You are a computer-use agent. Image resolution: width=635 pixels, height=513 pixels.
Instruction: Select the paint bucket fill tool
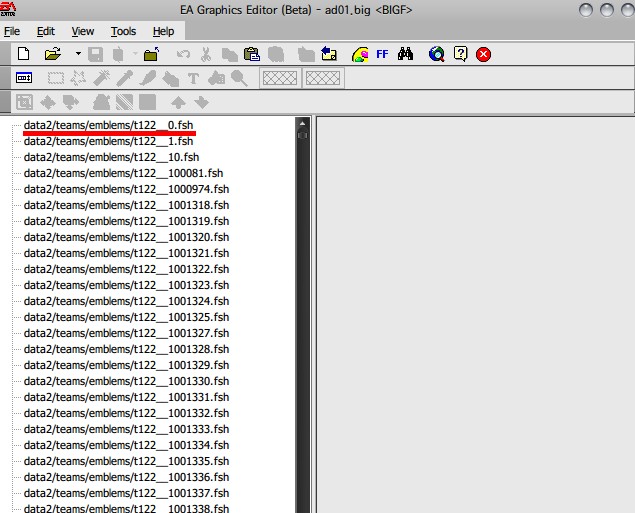coord(170,79)
